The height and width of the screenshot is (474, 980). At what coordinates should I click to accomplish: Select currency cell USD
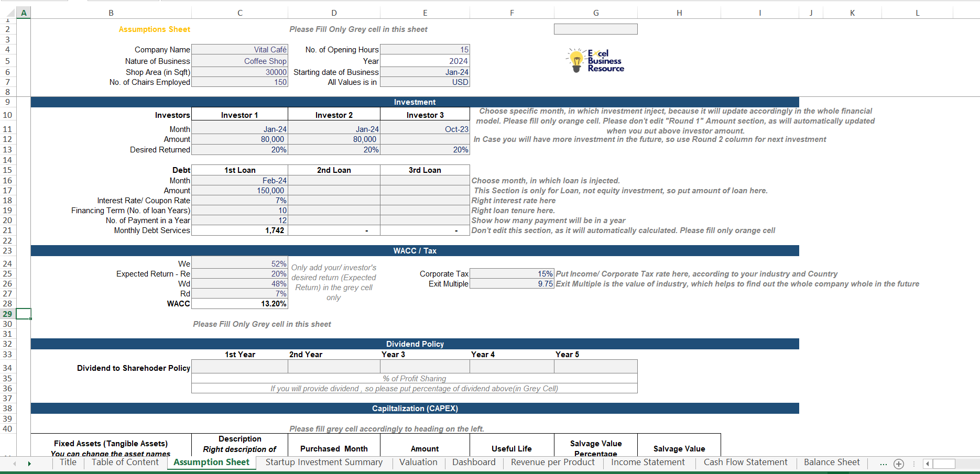[x=425, y=82]
